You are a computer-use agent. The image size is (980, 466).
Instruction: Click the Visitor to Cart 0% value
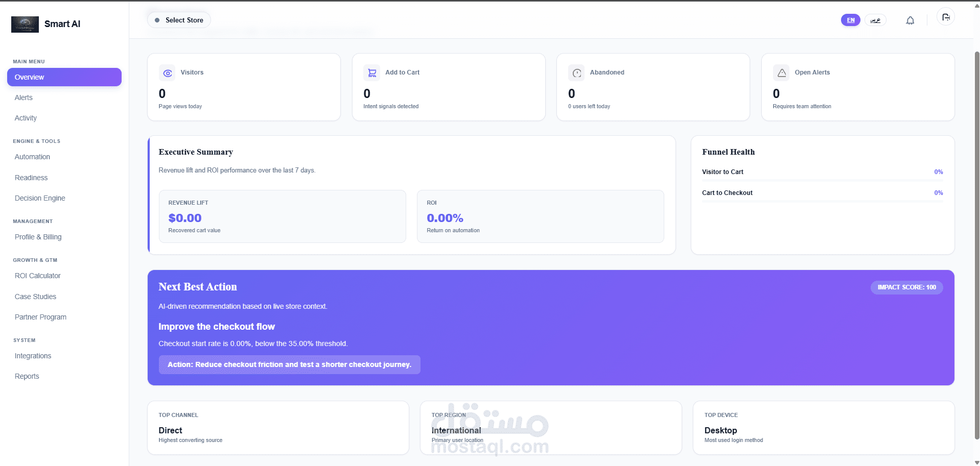click(x=939, y=172)
